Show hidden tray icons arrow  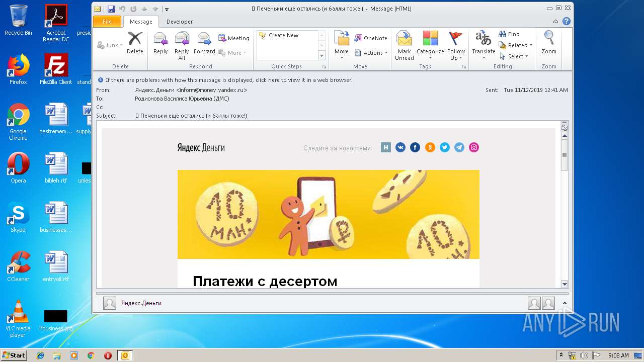(561, 355)
